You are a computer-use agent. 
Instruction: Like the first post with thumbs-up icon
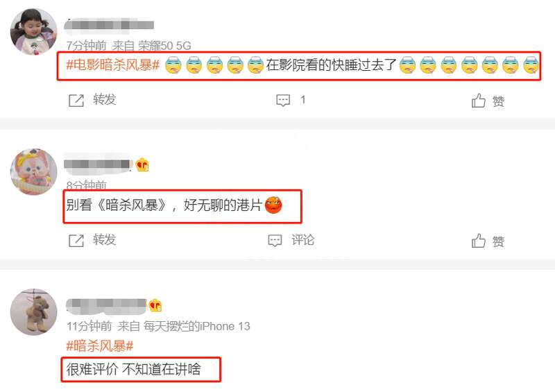tap(478, 101)
